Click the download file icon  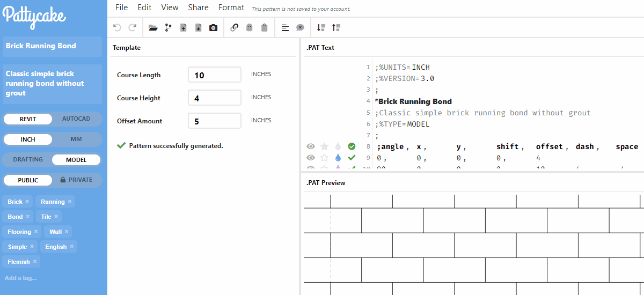coord(198,28)
